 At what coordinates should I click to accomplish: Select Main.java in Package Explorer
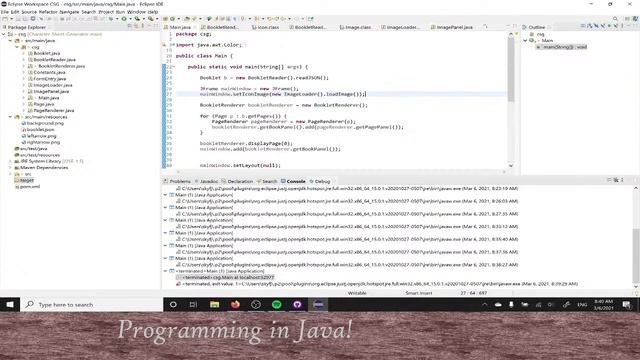click(x=49, y=98)
